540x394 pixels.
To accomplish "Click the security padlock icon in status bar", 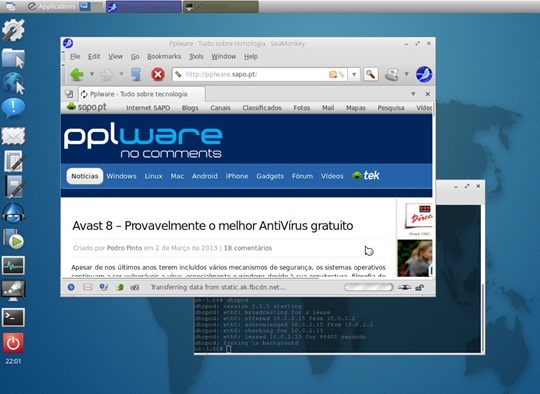I will point(419,287).
